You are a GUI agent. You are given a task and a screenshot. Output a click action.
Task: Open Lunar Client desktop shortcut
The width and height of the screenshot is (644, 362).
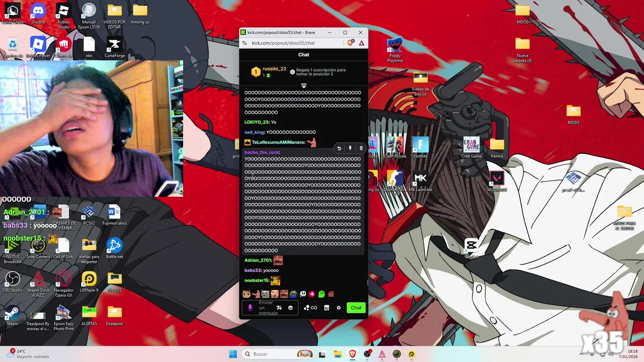coord(13,14)
